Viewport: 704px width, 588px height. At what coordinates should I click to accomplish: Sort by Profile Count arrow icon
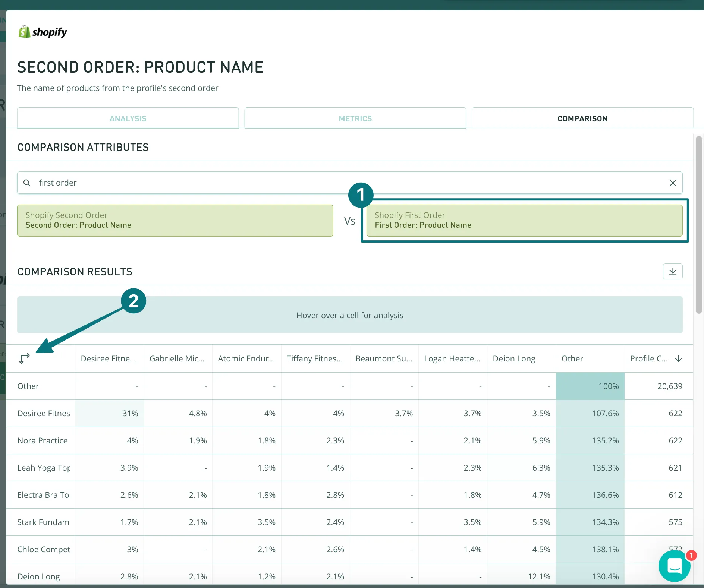click(678, 358)
